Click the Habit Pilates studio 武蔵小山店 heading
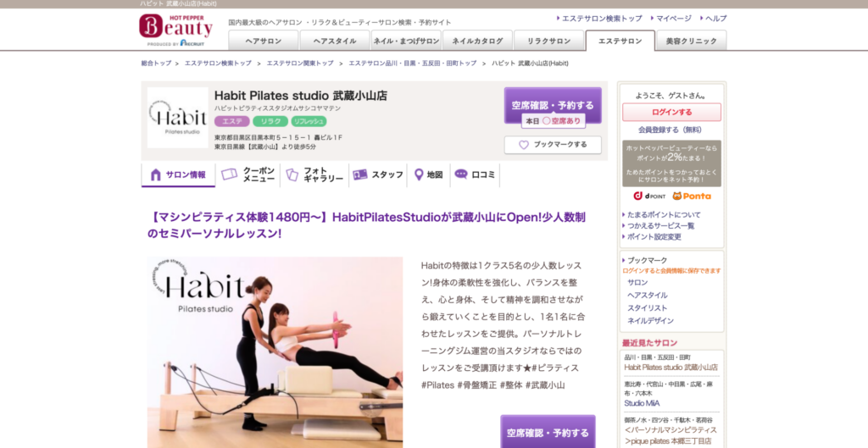The width and height of the screenshot is (868, 448). 301,96
